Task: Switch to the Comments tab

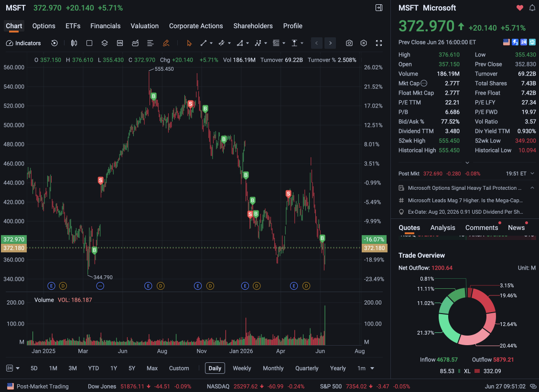Action: click(x=482, y=228)
